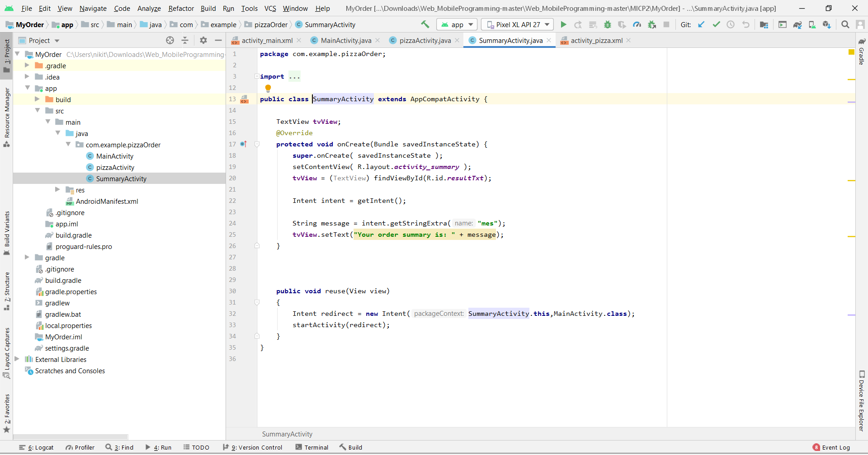868x455 pixels.
Task: Click the Debug app bug icon
Action: click(x=608, y=24)
